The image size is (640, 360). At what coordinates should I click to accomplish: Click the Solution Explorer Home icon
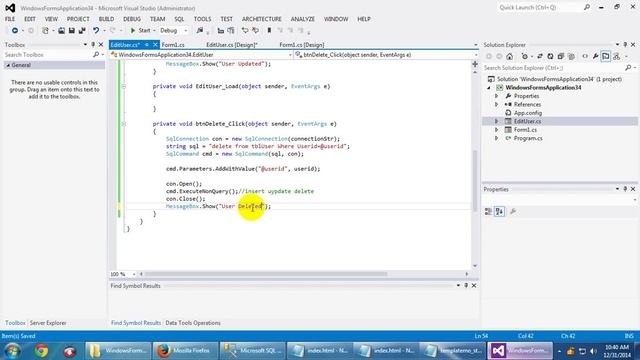(509, 56)
